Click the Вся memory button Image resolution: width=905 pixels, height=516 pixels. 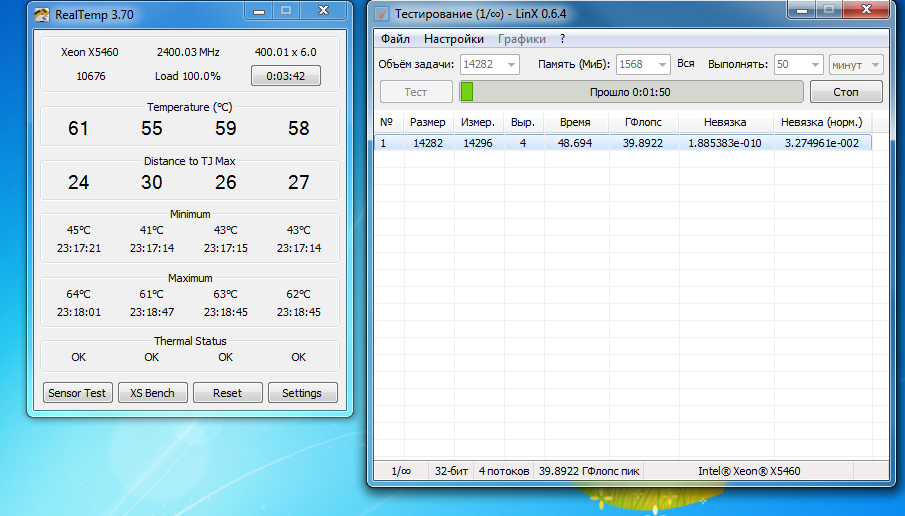click(x=686, y=63)
